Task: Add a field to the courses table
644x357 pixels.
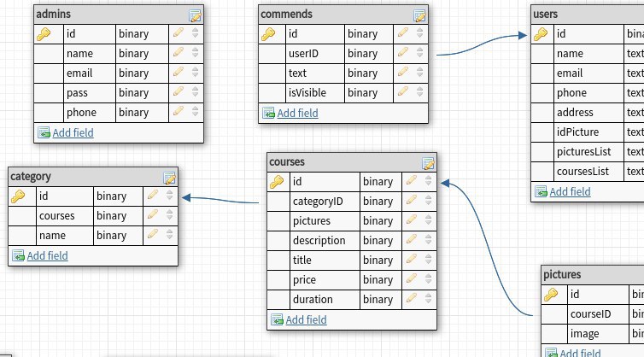Action: tap(306, 319)
